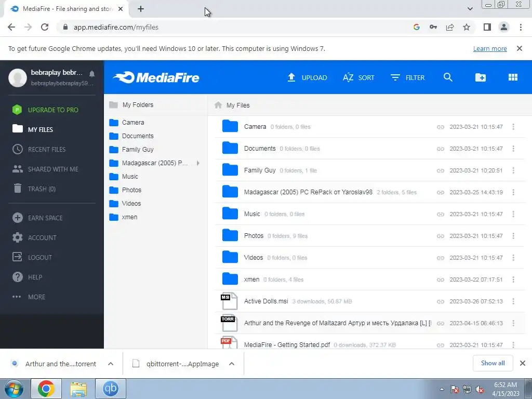Open the Photos folder row in file list

point(369,236)
